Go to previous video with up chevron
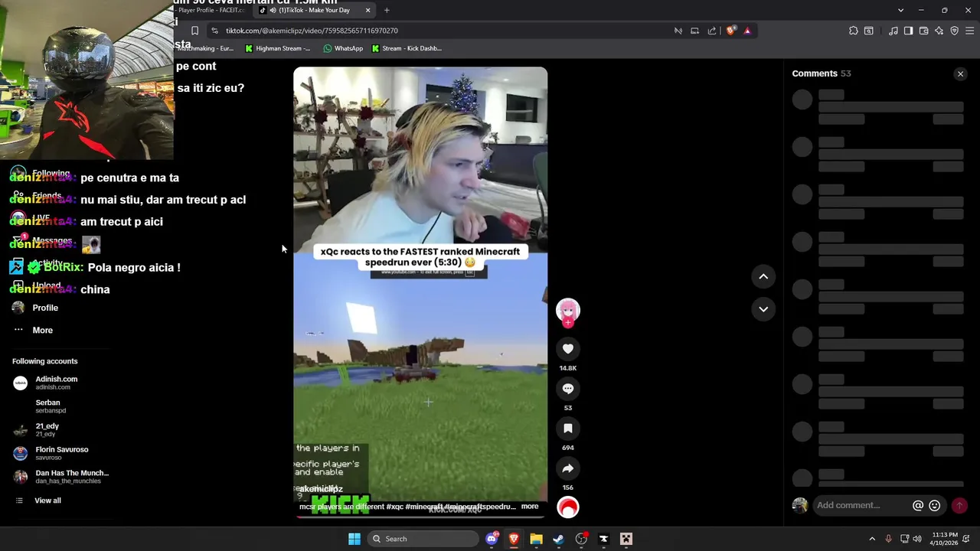This screenshot has width=980, height=551. [763, 276]
